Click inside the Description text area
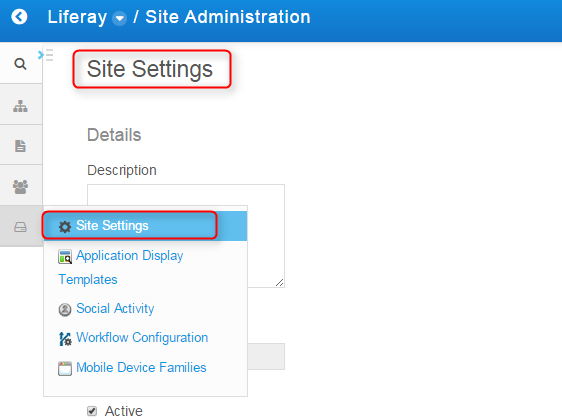 pyautogui.click(x=186, y=195)
